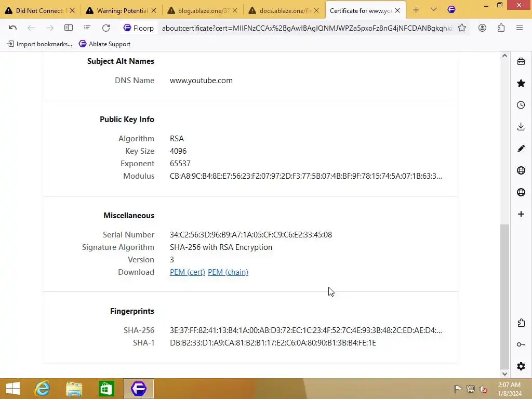Click the truncated Modulus value

point(305,176)
